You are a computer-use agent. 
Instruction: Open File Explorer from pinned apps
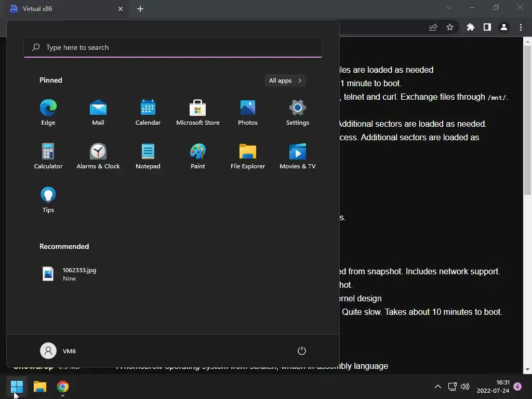click(x=248, y=156)
